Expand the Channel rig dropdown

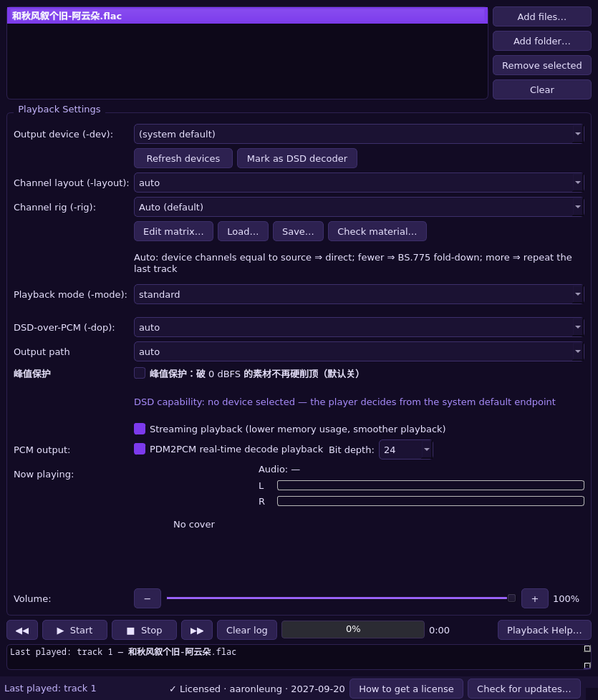(x=359, y=207)
